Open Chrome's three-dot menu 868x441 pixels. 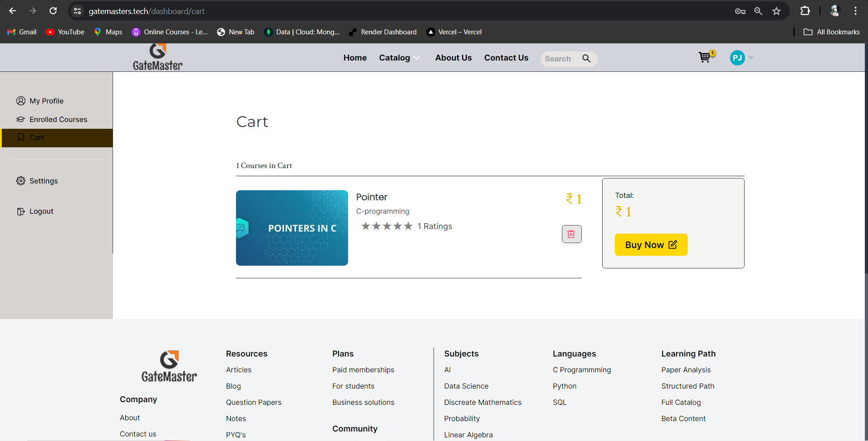tap(855, 11)
